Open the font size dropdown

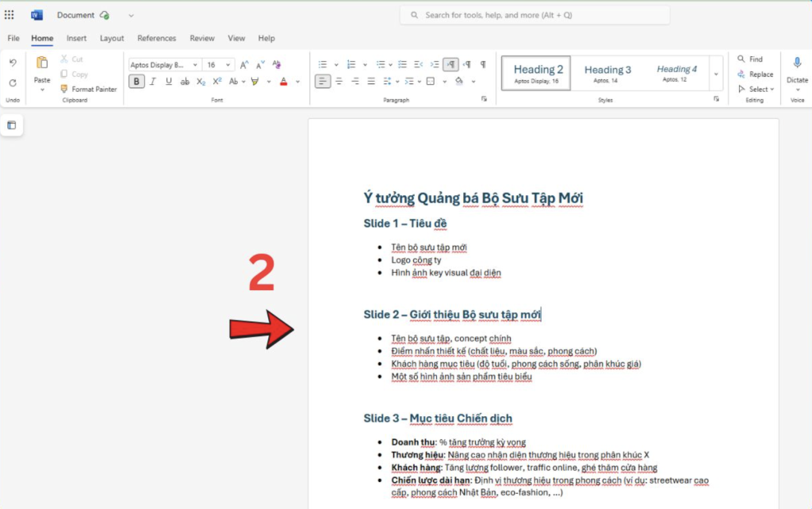coord(229,65)
